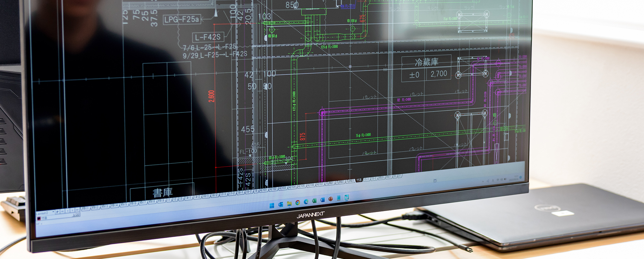
Task: Open the 14-1 layer tab
Action: click(188, 198)
